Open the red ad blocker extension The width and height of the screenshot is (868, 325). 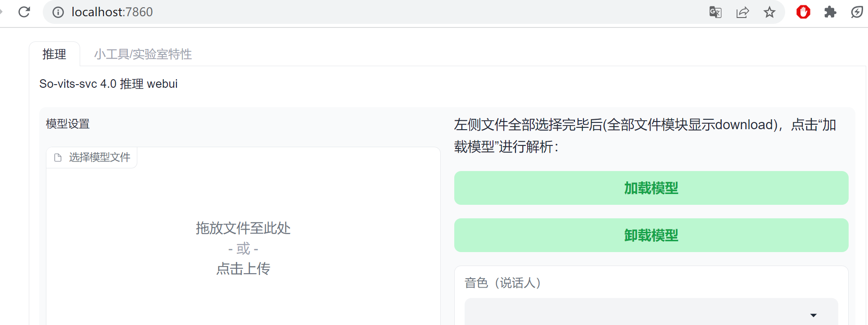coord(803,12)
